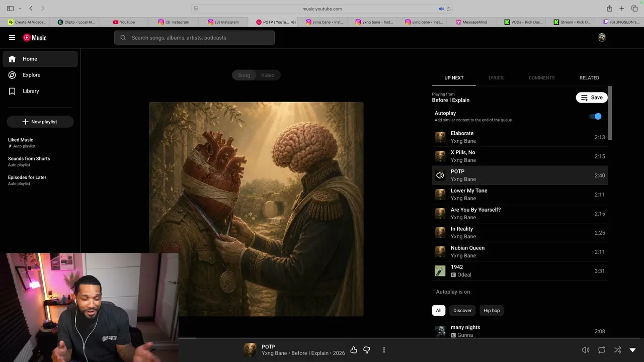Switch to the MessageMind browser tab
The width and height of the screenshot is (644, 362).
(471, 22)
